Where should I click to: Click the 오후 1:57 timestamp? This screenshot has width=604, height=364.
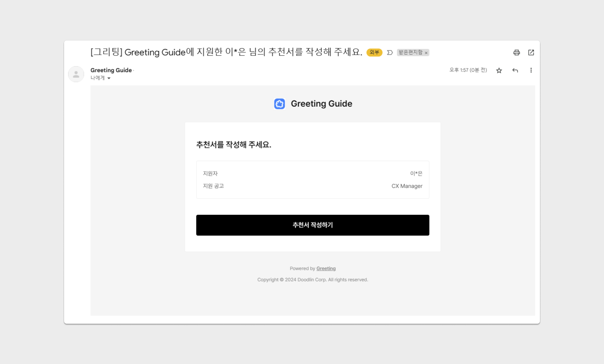[x=468, y=70]
